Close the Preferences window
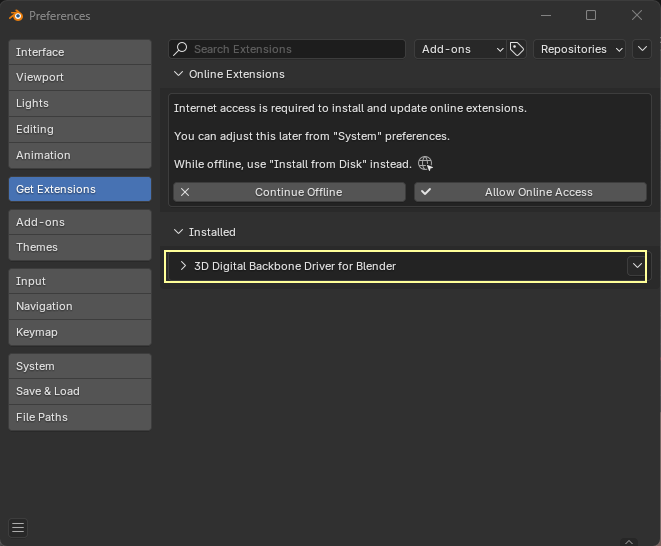The image size is (661, 546). (x=637, y=16)
